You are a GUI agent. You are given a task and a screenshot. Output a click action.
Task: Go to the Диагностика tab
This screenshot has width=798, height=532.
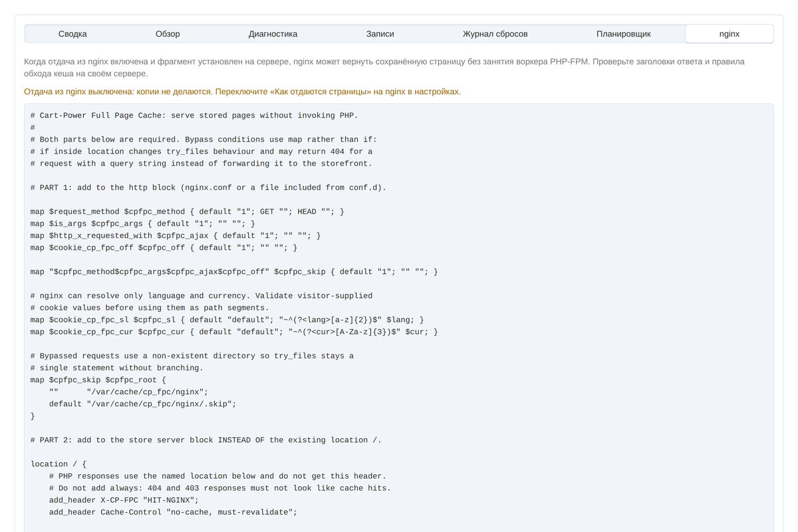tap(273, 34)
